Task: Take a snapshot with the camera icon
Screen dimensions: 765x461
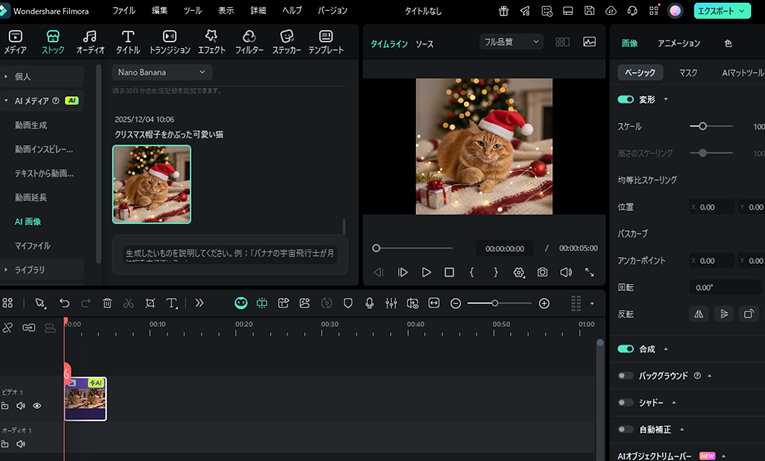Action: (x=542, y=272)
